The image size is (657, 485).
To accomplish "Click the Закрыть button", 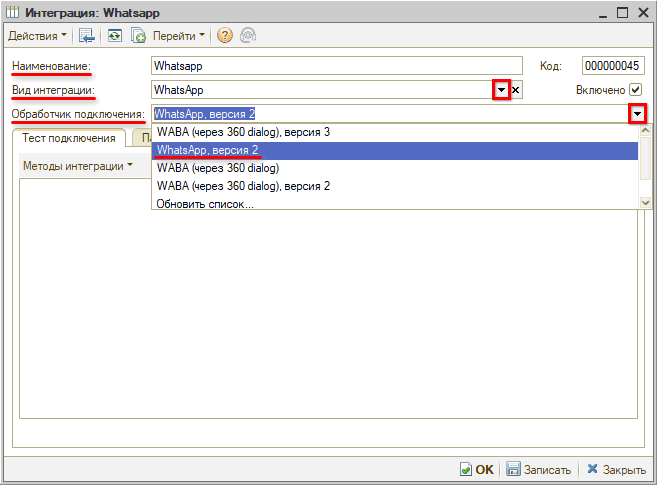I will click(x=616, y=469).
